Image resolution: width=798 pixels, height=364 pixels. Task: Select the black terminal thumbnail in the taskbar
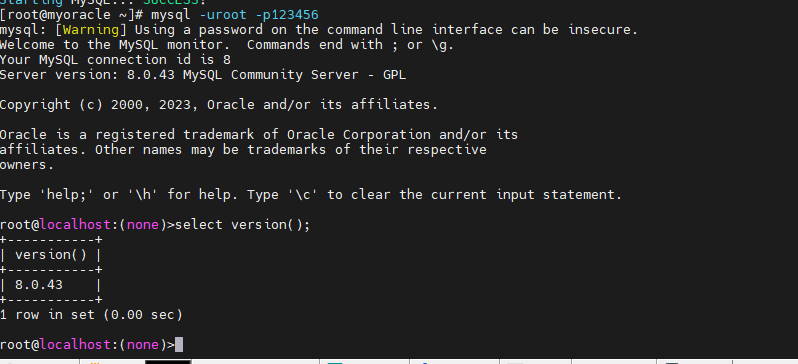pos(168,362)
